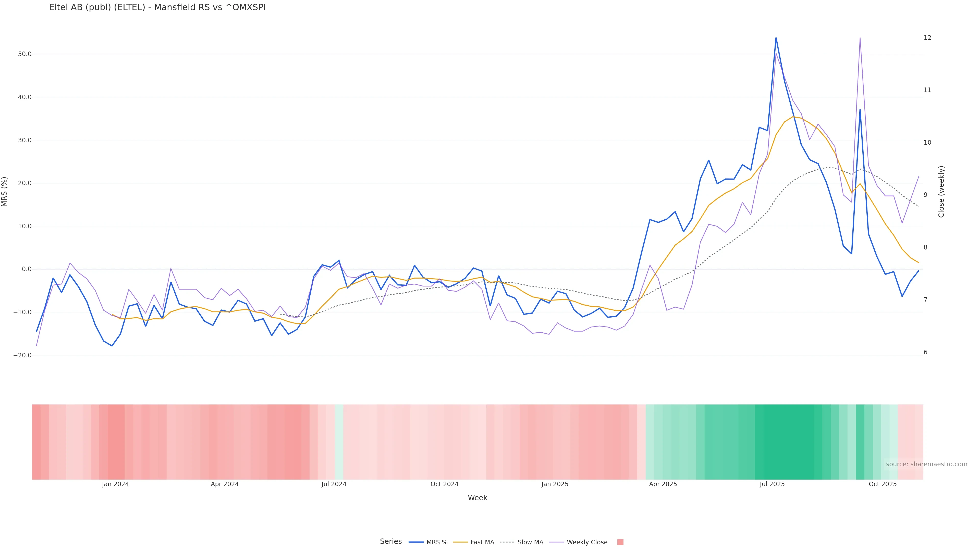Screen dimensions: 980x551
Task: Click the Jul 2025 x-axis tick label
Action: 772,484
